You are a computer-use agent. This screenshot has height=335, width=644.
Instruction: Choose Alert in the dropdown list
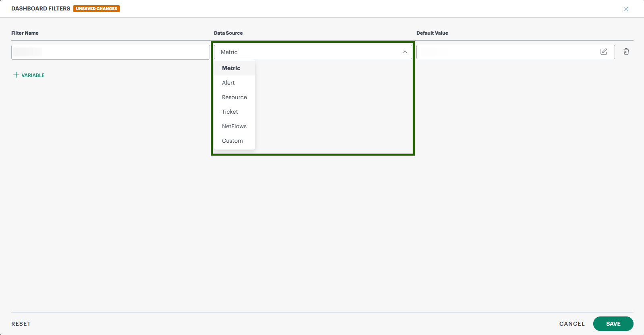coord(229,83)
